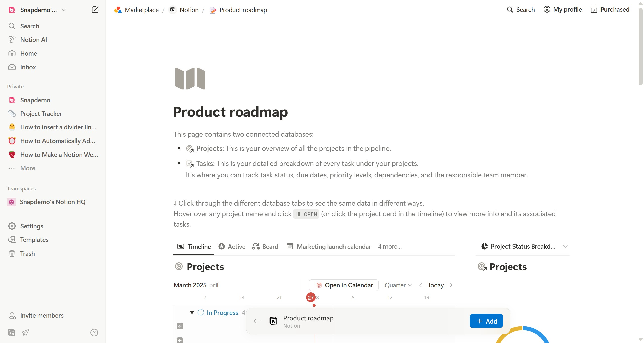Click the back arrow in template bar
644x343 pixels.
click(x=257, y=321)
